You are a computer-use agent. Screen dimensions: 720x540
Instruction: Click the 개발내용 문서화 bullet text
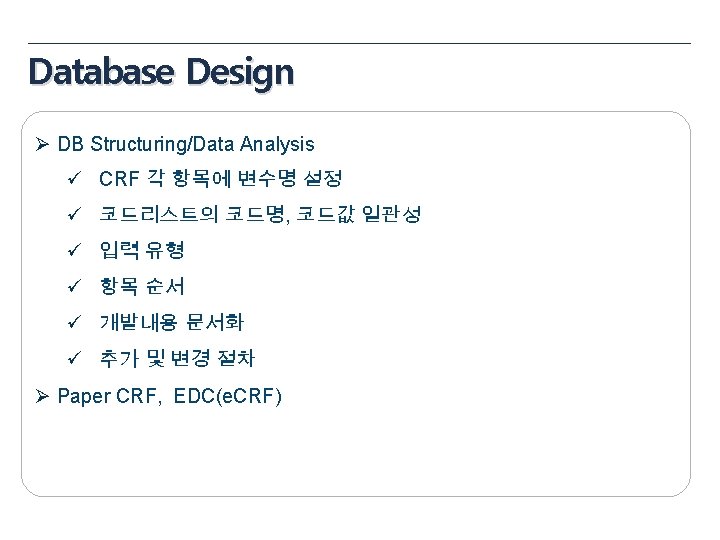171,322
